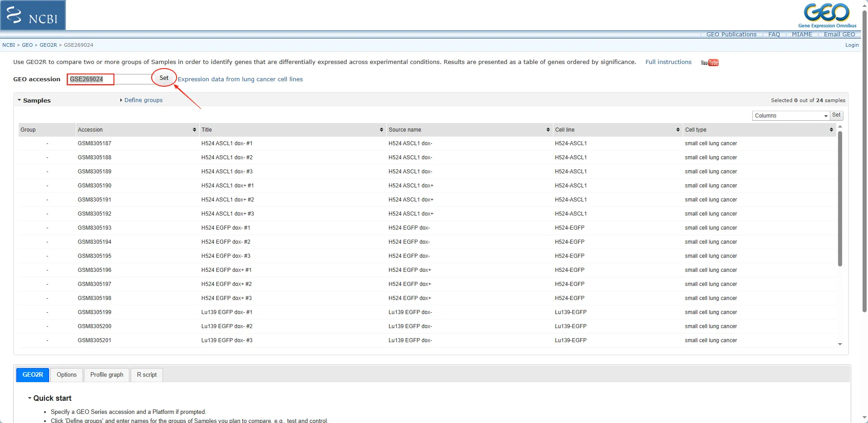Click the GEO Gene Expression Omnibus logo
This screenshot has width=868, height=423.
pyautogui.click(x=827, y=15)
